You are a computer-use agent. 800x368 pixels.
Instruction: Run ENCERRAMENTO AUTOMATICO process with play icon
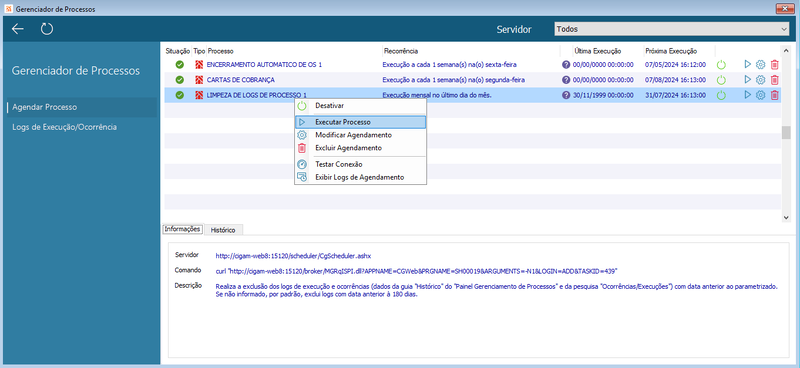coord(747,64)
